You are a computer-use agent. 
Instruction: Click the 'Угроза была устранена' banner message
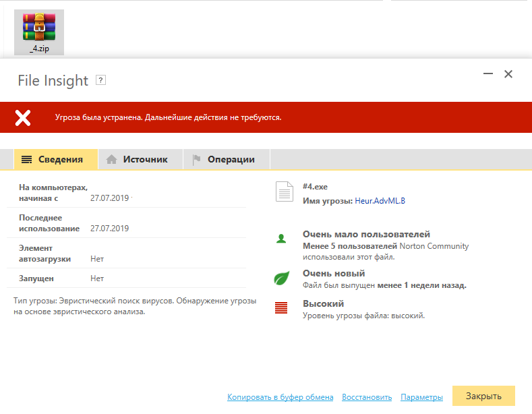[x=169, y=117]
